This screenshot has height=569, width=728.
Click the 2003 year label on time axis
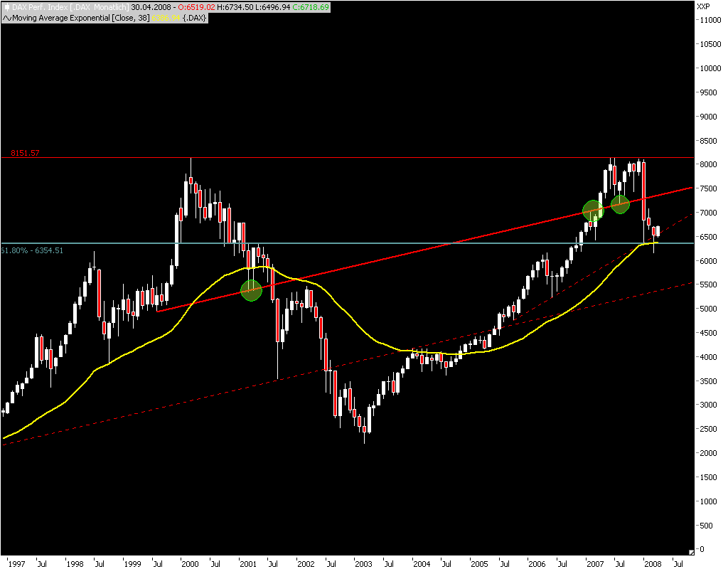tap(363, 564)
